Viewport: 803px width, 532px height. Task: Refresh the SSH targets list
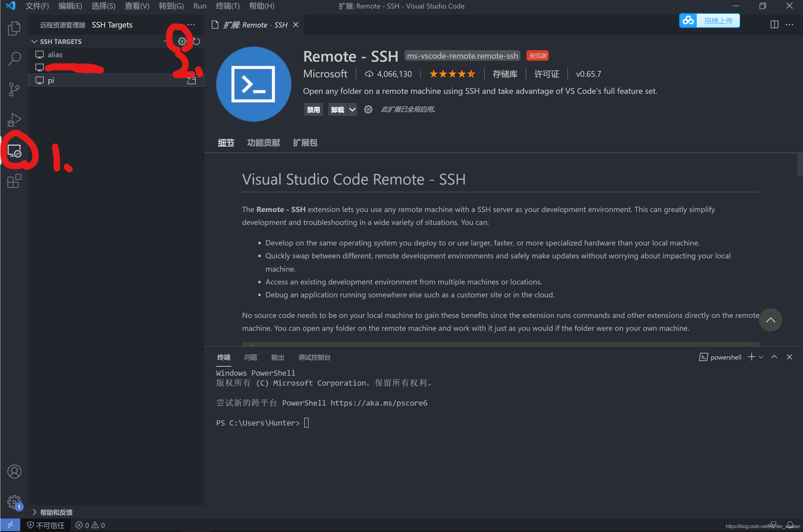(196, 41)
